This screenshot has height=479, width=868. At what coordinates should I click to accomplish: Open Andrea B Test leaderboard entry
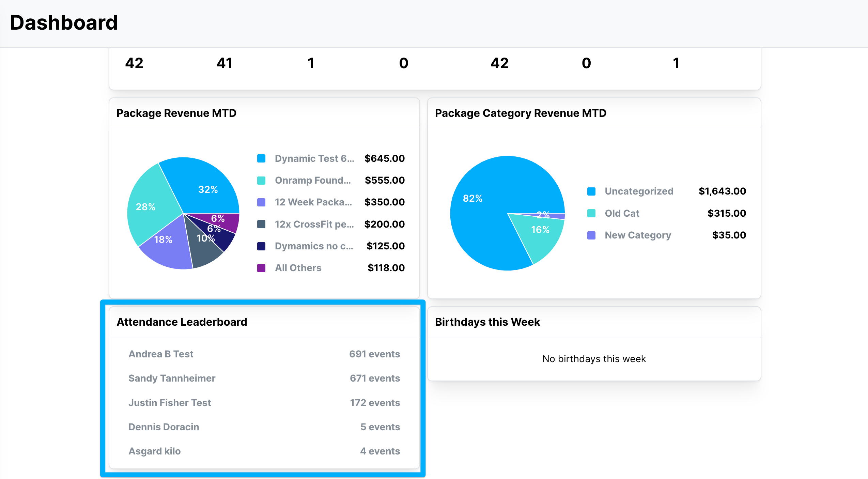(161, 354)
